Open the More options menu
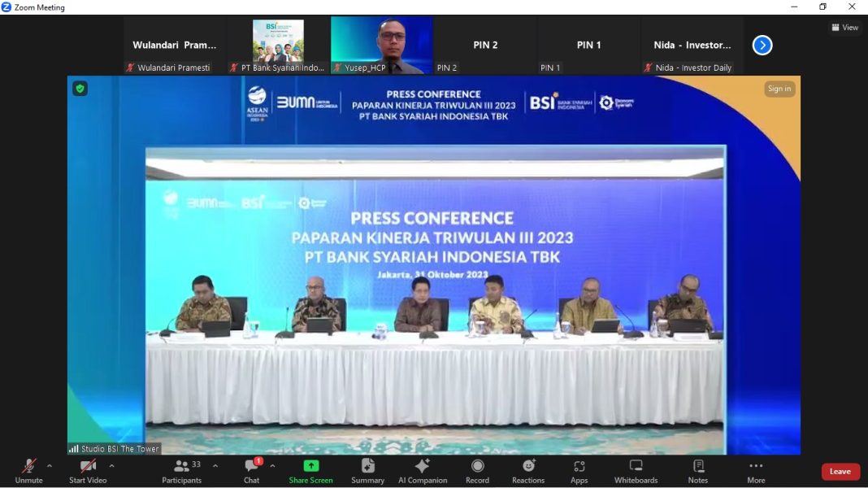 756,472
